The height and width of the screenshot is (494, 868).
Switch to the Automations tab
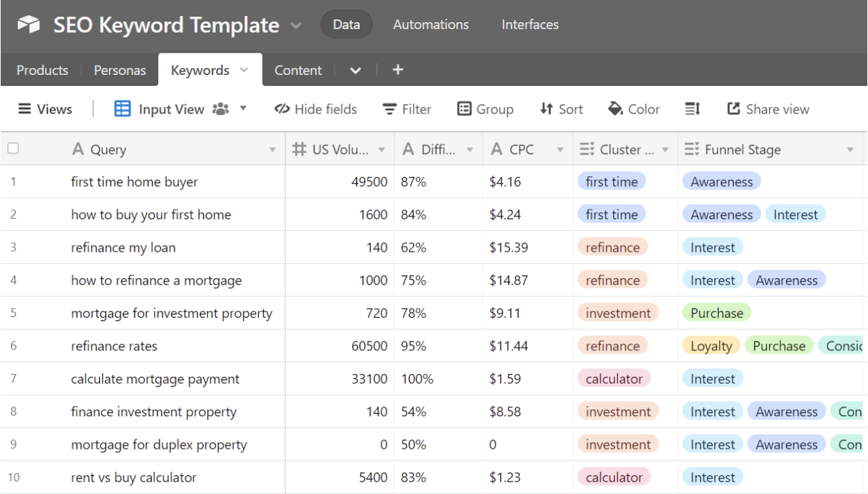(431, 24)
